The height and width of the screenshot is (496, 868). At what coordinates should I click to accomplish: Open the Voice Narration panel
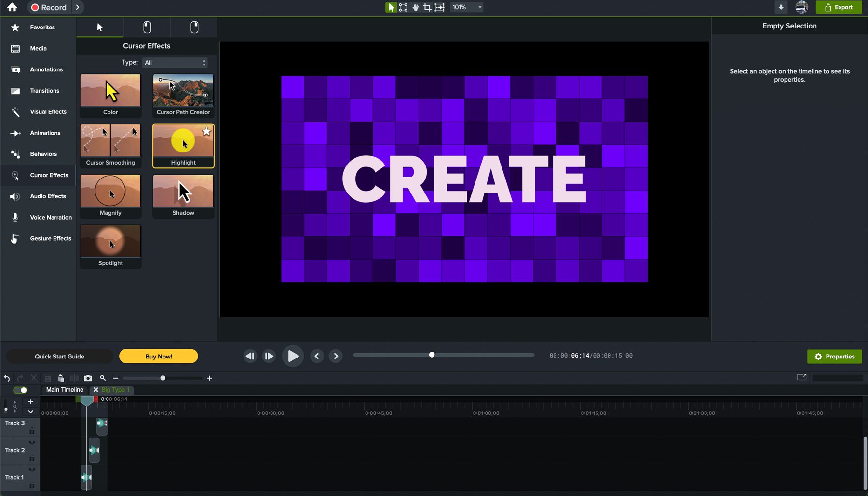coord(50,217)
